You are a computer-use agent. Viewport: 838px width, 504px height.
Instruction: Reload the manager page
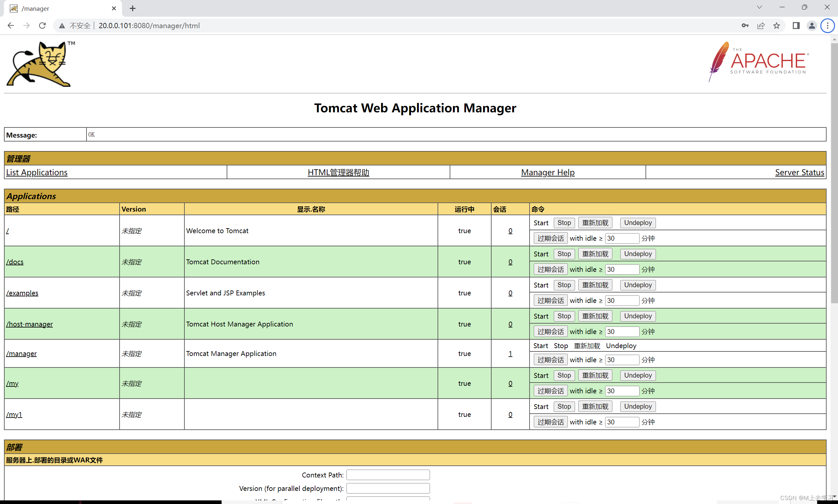pos(43,26)
